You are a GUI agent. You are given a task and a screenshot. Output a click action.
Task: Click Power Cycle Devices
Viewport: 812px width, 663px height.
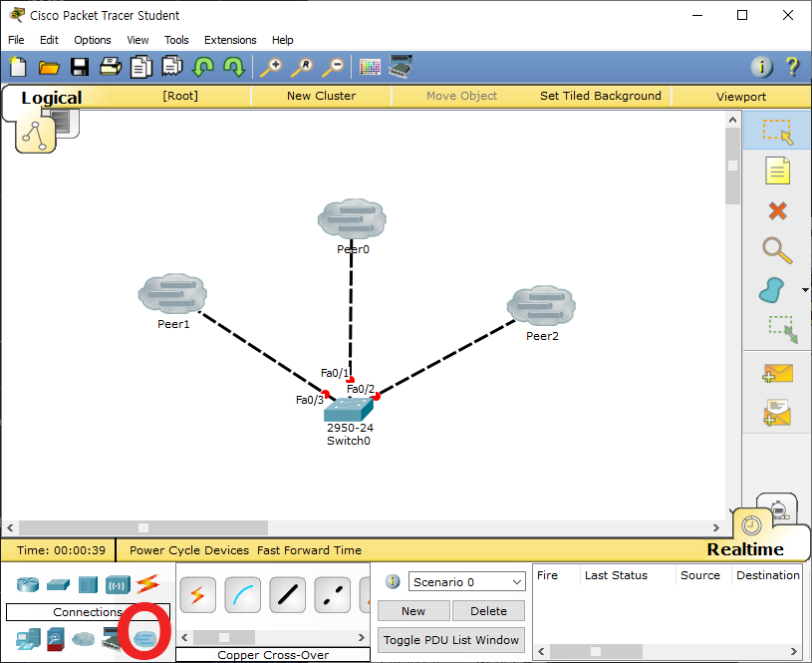189,550
